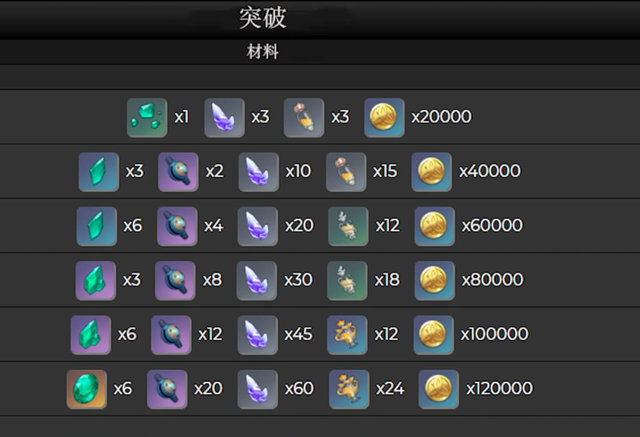Viewport: 640px width, 437px height.
Task: Select the gold coin icon next to x20000
Action: tap(384, 118)
